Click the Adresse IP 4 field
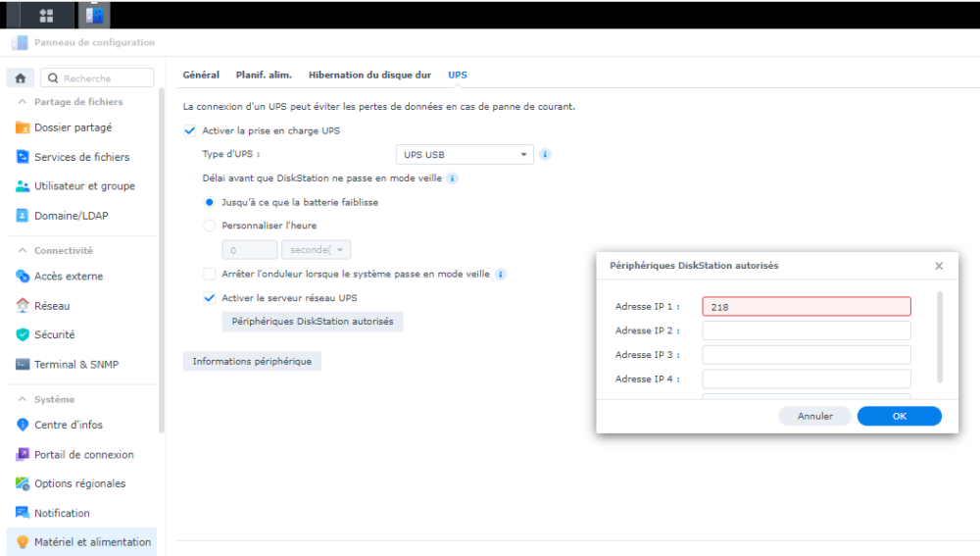Image resolution: width=980 pixels, height=556 pixels. coord(807,379)
